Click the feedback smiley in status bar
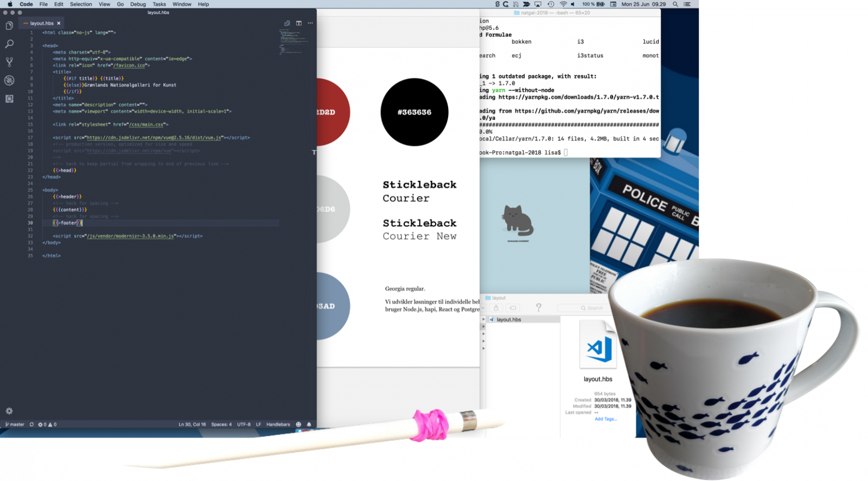This screenshot has width=868, height=481. [298, 425]
